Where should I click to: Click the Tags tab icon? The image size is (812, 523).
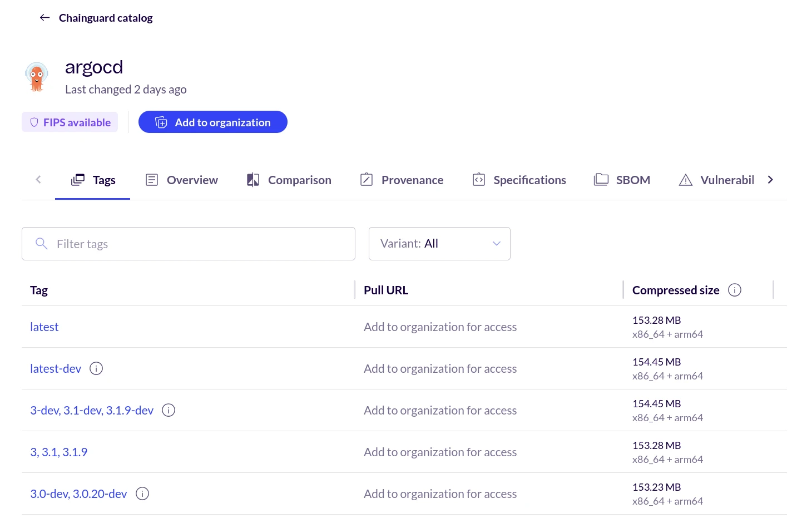pos(77,179)
